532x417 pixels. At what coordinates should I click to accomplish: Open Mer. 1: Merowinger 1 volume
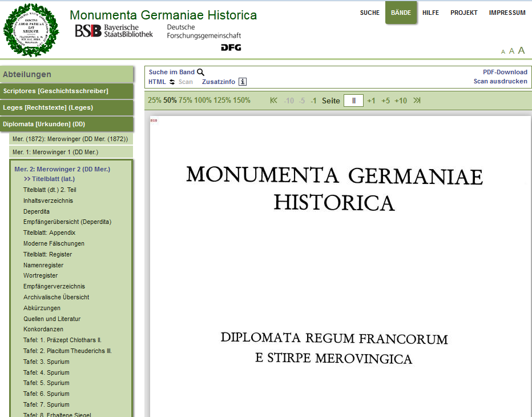point(71,152)
